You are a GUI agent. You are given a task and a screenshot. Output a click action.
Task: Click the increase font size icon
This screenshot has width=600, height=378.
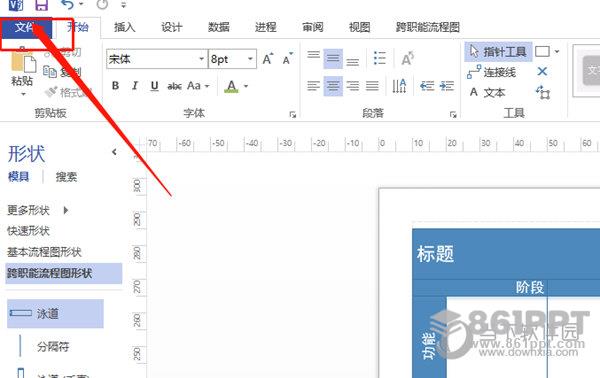pos(267,59)
